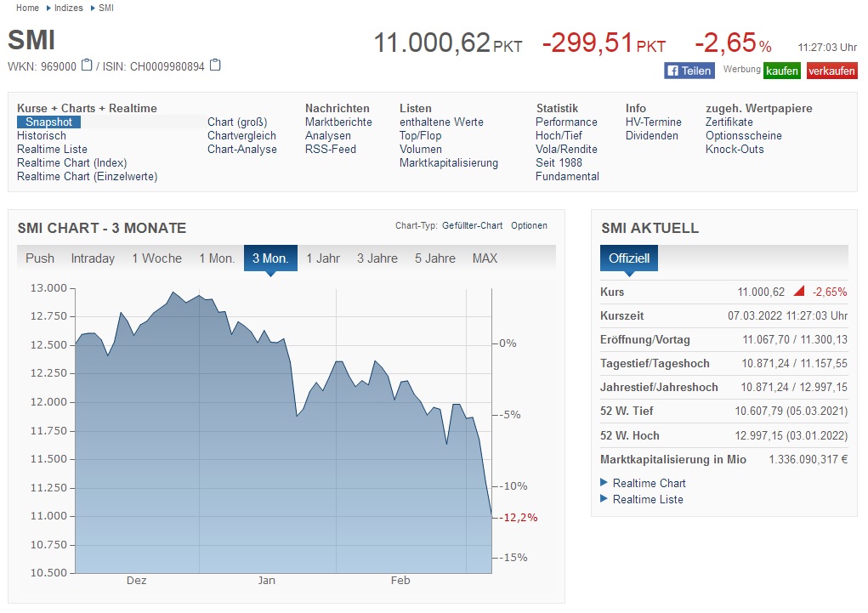Open the chart Optionen settings
The width and height of the screenshot is (868, 613).
coord(529,225)
